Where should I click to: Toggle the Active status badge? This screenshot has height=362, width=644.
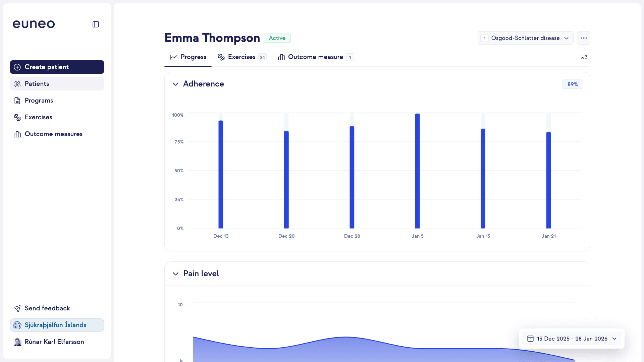pos(277,38)
